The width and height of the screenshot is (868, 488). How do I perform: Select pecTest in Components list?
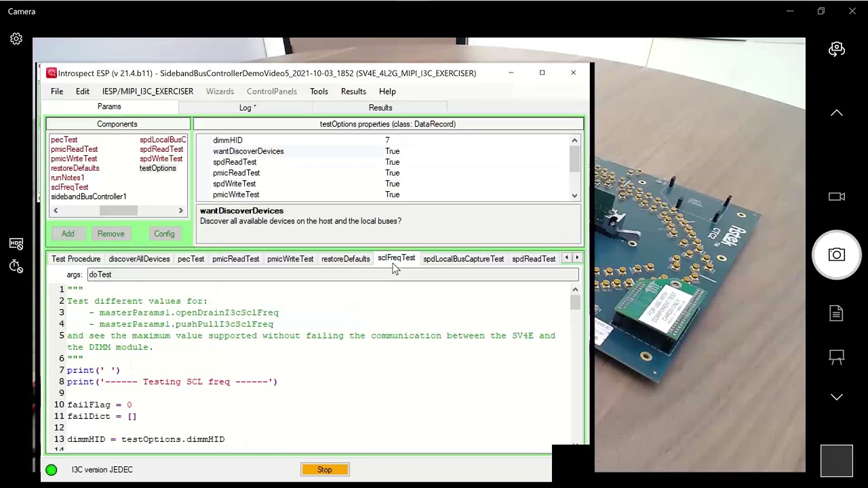pos(64,140)
